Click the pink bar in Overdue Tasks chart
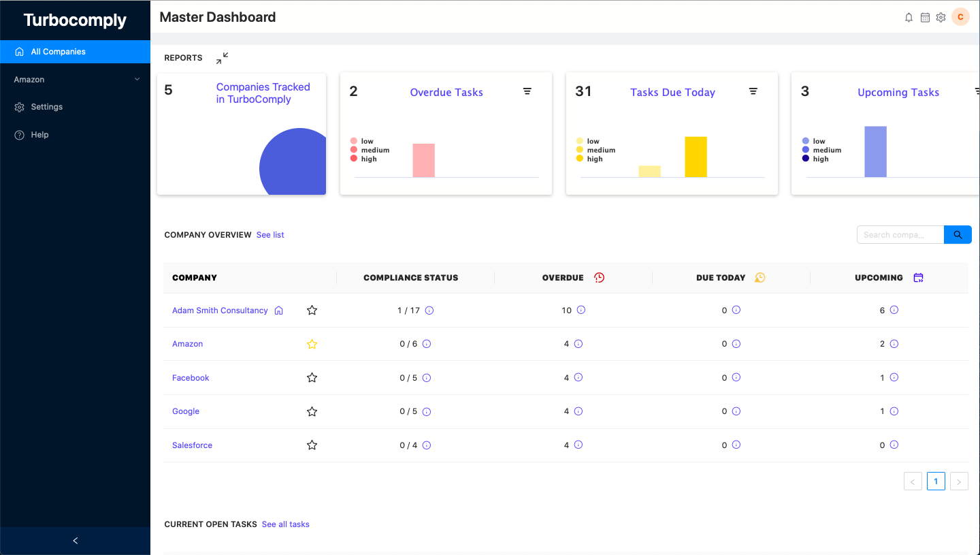 coord(423,161)
